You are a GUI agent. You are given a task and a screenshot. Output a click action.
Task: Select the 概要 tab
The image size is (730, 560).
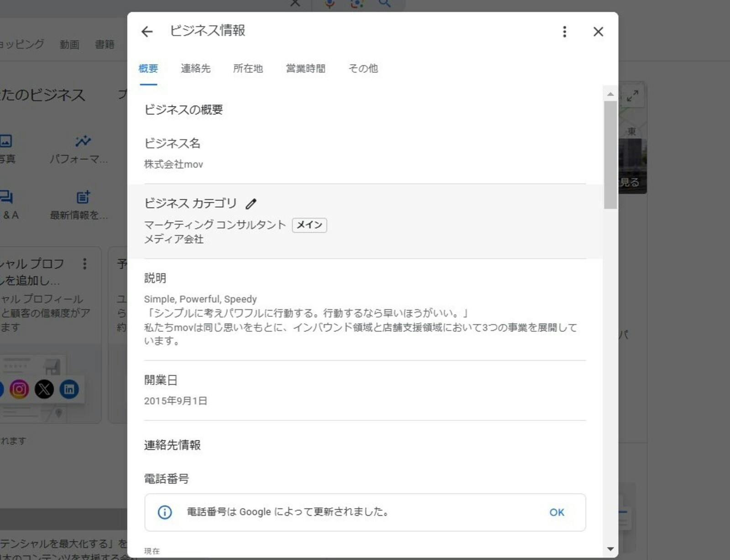pyautogui.click(x=148, y=68)
